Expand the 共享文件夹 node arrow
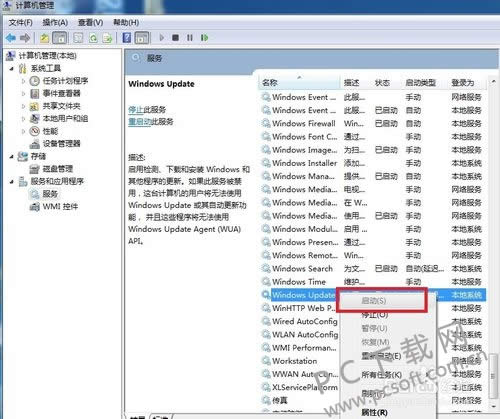 coord(23,106)
